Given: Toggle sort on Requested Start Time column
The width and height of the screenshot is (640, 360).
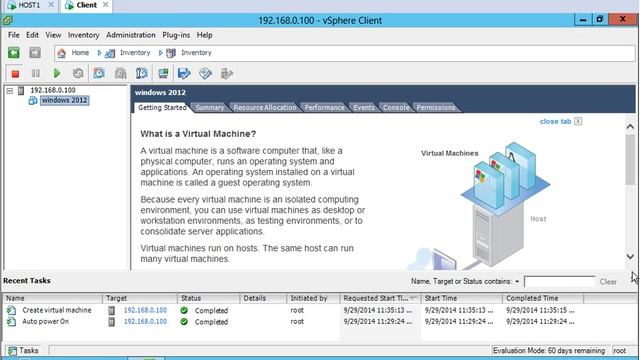Looking at the screenshot, I should 380,298.
